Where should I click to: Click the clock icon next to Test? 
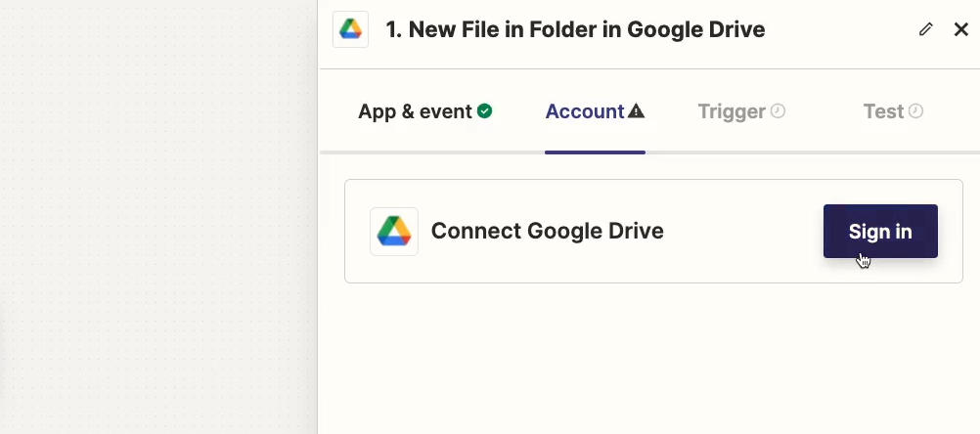pos(915,111)
